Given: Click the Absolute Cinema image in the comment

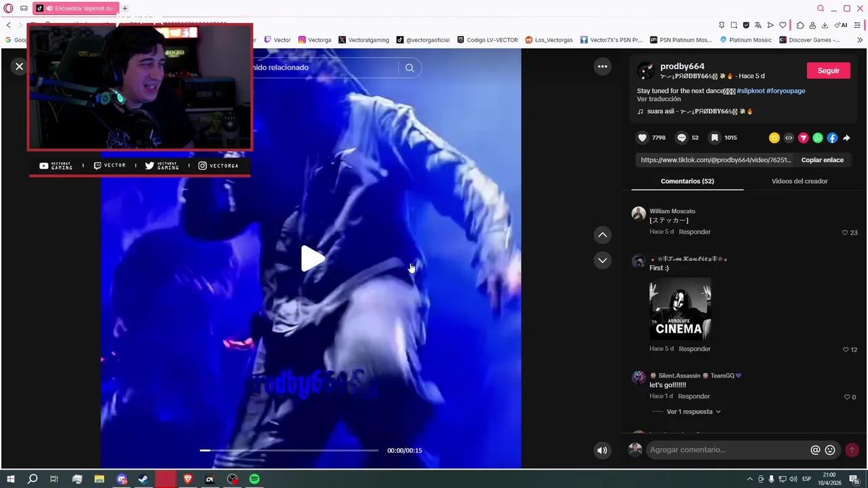Looking at the screenshot, I should 680,308.
